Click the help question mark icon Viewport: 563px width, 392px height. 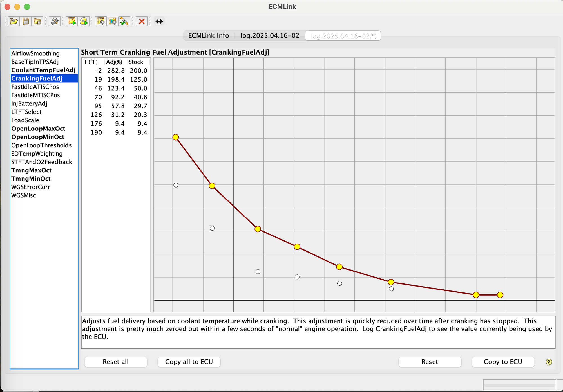[x=549, y=362]
